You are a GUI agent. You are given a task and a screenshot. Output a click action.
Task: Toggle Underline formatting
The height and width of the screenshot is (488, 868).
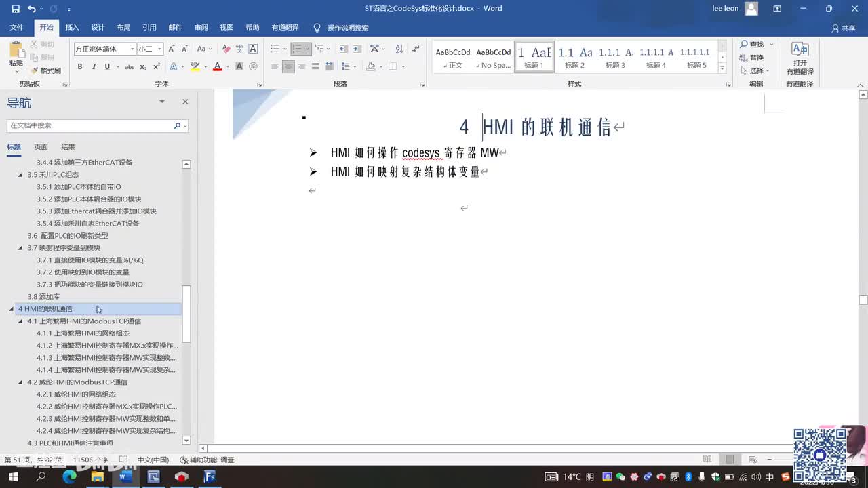pos(106,66)
